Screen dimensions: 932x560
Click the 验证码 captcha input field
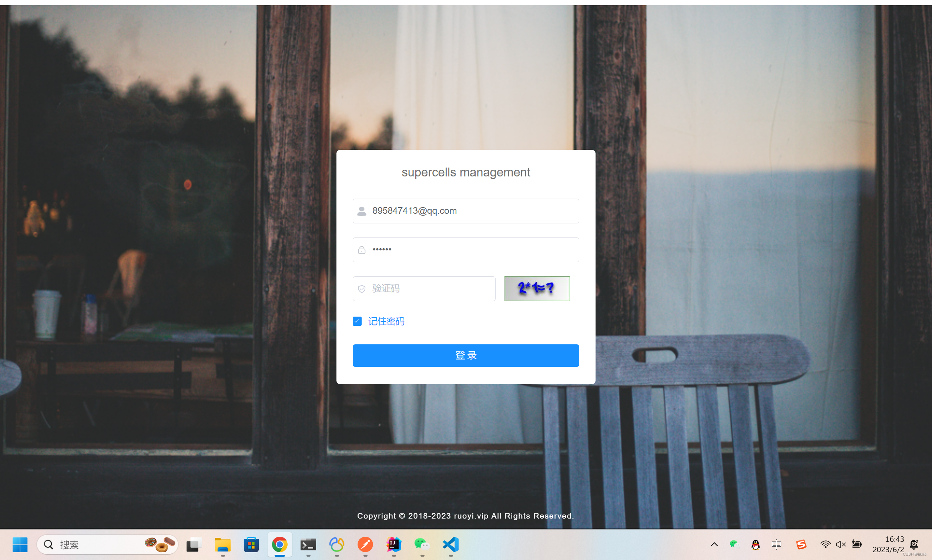click(x=424, y=289)
